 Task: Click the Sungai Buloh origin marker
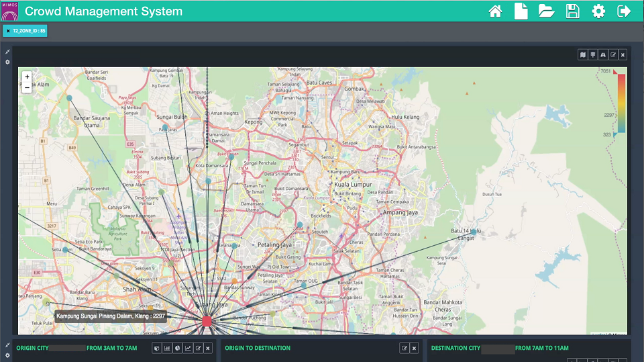click(165, 127)
